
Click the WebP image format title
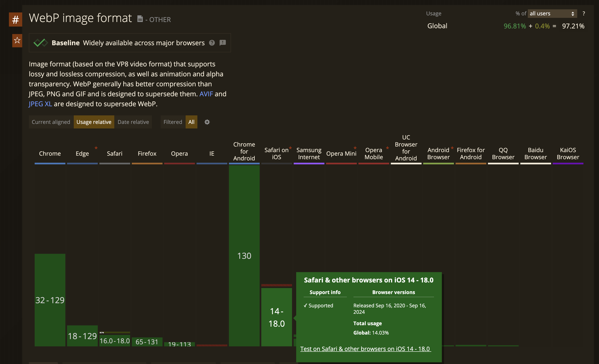80,18
